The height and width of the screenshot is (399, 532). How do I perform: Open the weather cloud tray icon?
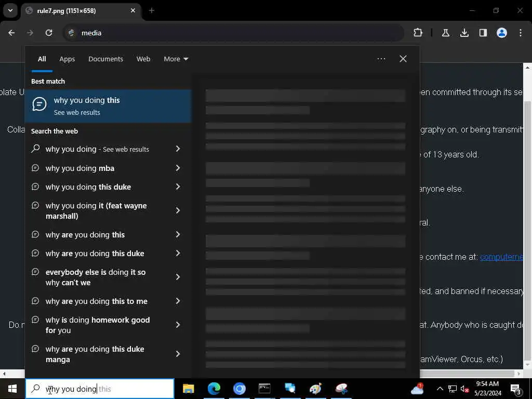click(x=417, y=389)
